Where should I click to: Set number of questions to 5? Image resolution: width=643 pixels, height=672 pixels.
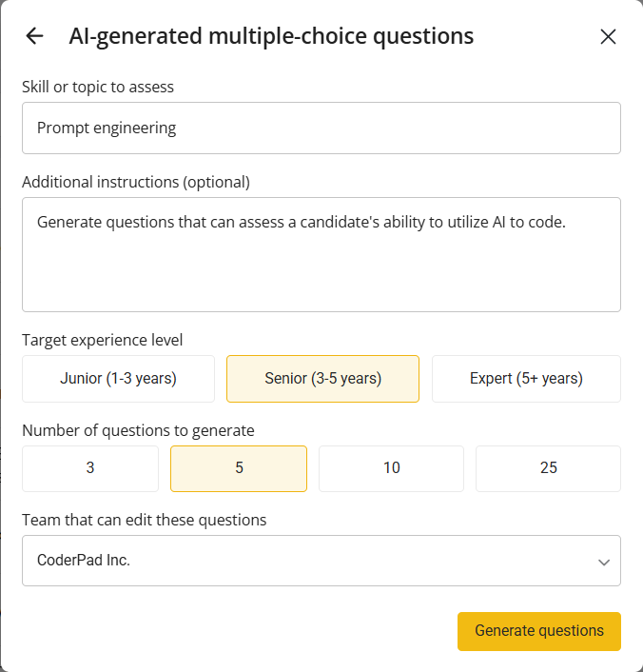[239, 468]
